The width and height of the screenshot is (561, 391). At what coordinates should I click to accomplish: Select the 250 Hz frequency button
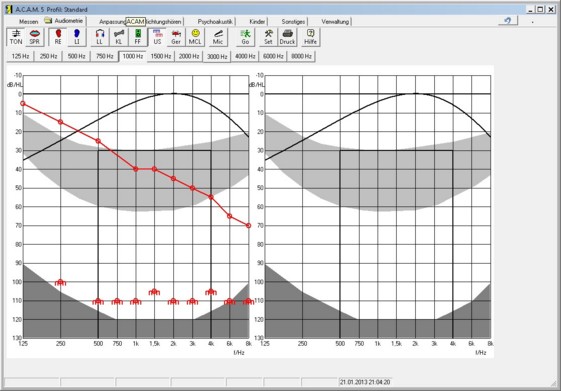(48, 56)
